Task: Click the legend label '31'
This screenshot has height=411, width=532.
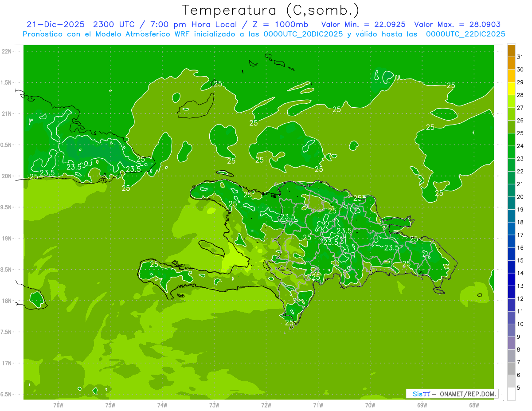Action: [x=520, y=57]
